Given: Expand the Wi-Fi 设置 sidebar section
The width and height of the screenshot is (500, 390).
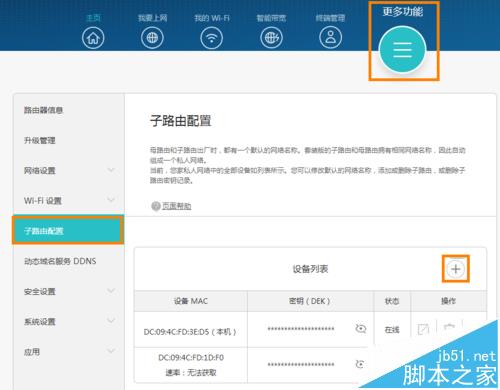Looking at the screenshot, I should pyautogui.click(x=111, y=200).
